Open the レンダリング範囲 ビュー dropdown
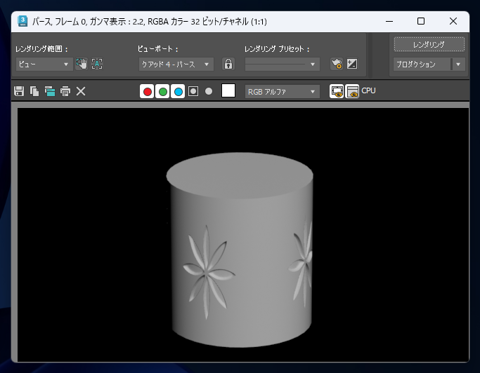This screenshot has height=373, width=480. coord(44,64)
